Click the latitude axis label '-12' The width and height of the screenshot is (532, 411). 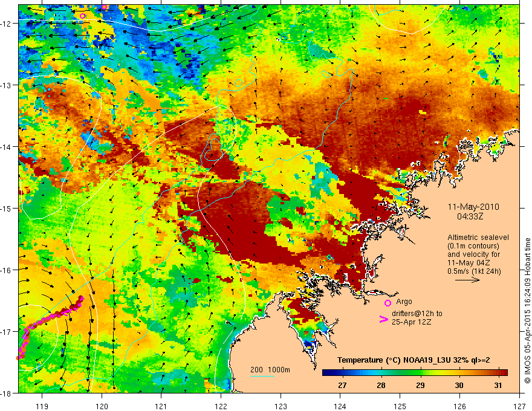(x=7, y=24)
